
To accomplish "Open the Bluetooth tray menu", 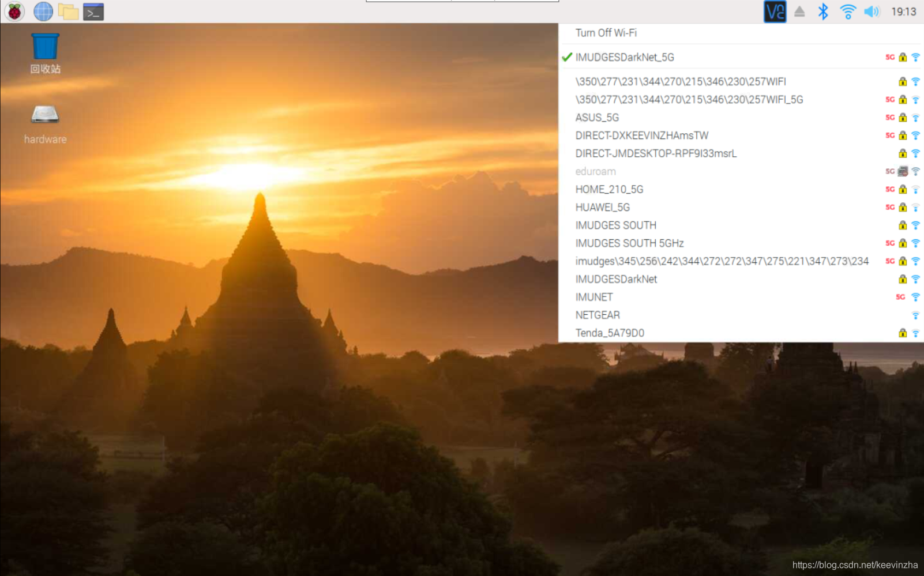I will tap(823, 12).
